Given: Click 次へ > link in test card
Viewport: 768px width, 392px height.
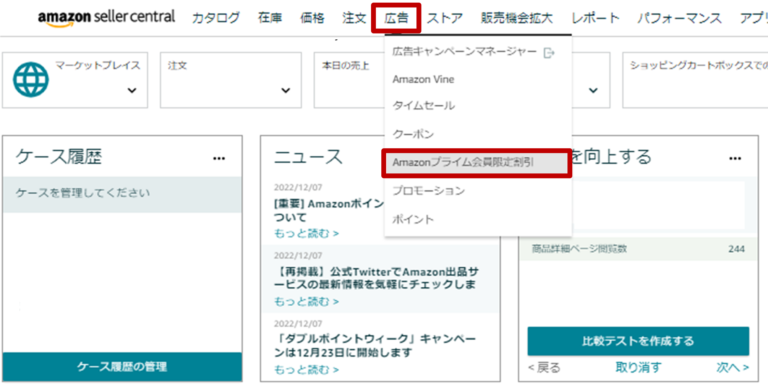Looking at the screenshot, I should (732, 367).
